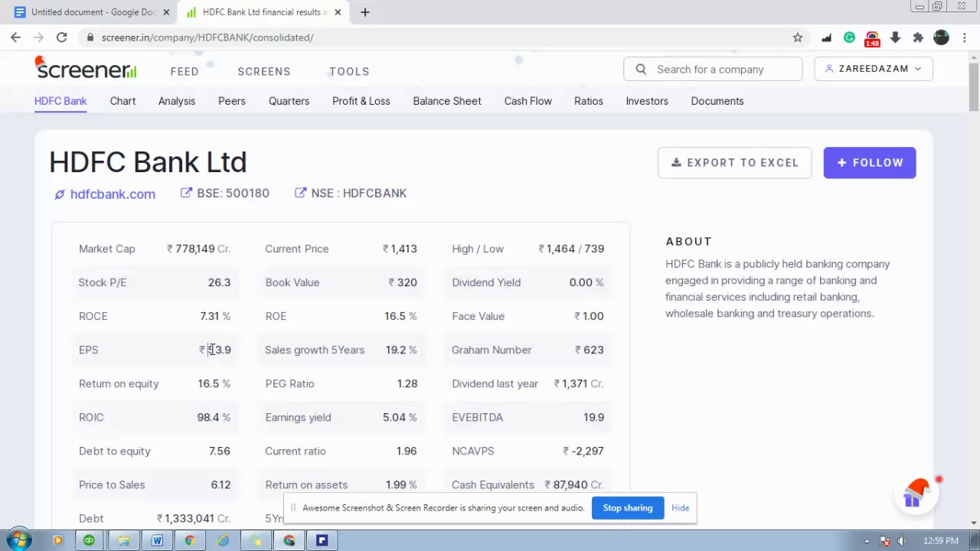Jump to Cash Flow section
Viewport: 980px width, 551px height.
pos(528,101)
